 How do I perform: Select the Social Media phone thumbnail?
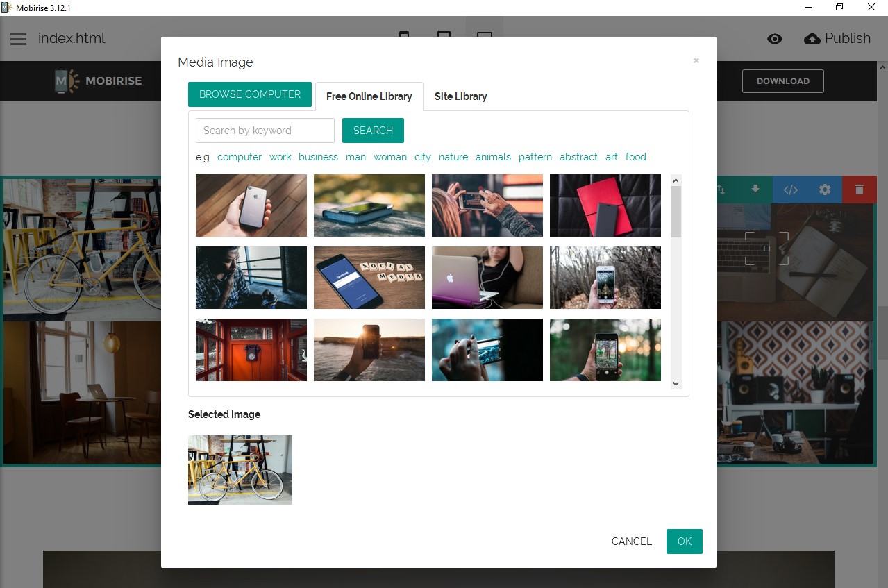click(369, 278)
